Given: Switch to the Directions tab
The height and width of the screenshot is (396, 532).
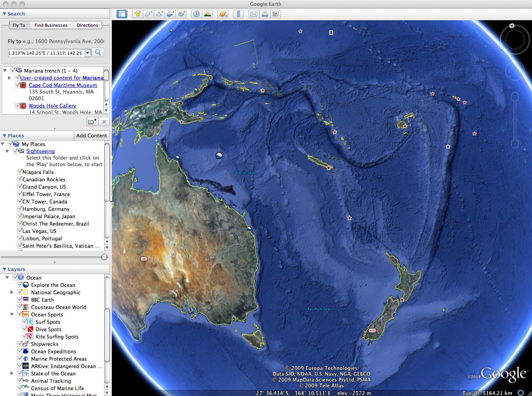Looking at the screenshot, I should (x=87, y=25).
